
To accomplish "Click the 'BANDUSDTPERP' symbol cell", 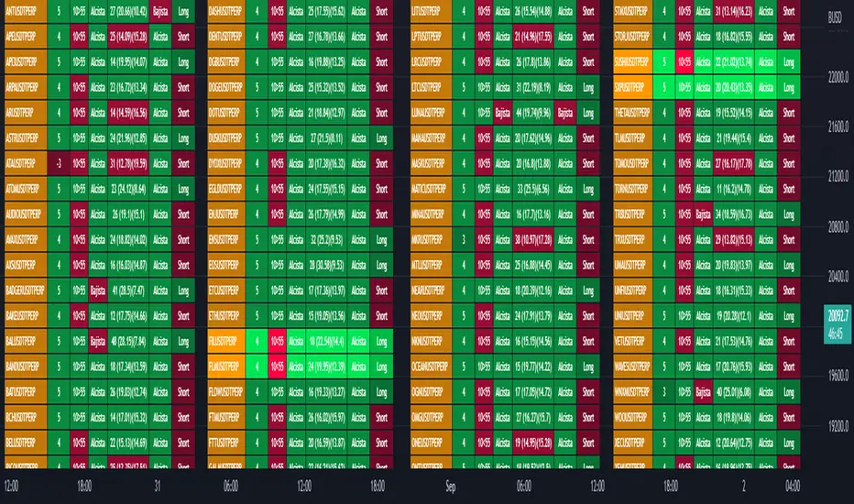I will (26, 367).
